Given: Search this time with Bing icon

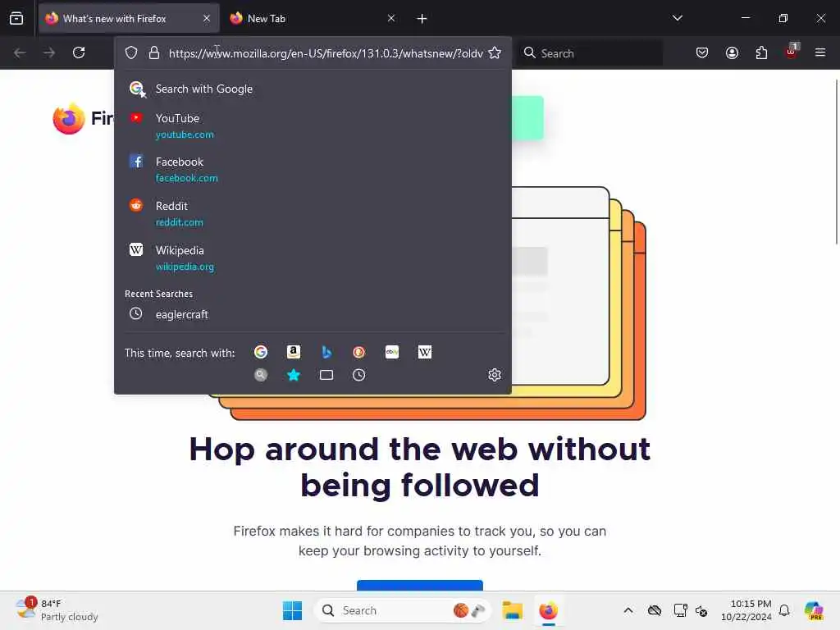Looking at the screenshot, I should coord(326,352).
